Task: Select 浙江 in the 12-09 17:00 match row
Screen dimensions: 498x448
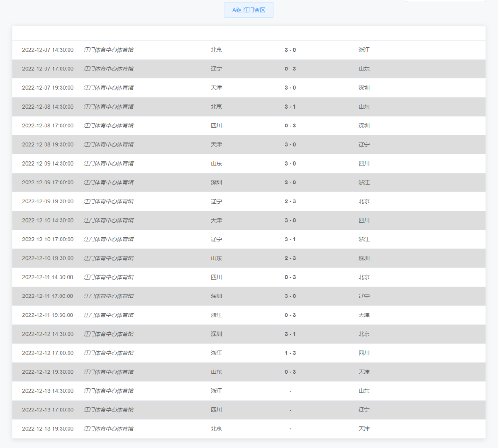Action: [x=364, y=183]
